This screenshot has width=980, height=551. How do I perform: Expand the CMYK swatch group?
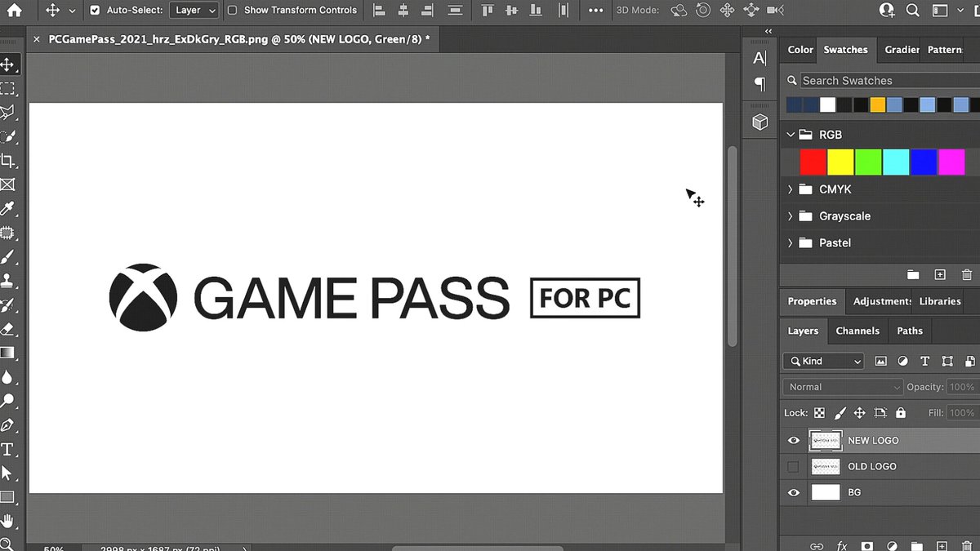[x=791, y=189]
